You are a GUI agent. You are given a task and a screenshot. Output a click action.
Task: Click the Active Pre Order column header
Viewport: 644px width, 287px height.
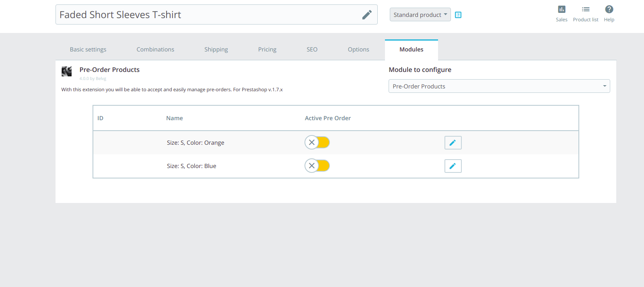pyautogui.click(x=328, y=118)
